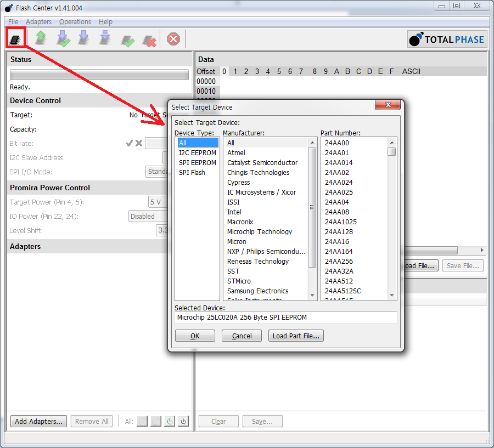494x448 pixels.
Task: Open the Operations menu
Action: 75,22
